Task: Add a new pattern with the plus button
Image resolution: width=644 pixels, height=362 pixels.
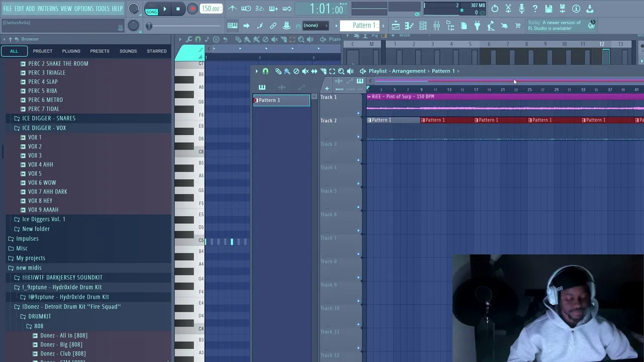Action: click(383, 26)
